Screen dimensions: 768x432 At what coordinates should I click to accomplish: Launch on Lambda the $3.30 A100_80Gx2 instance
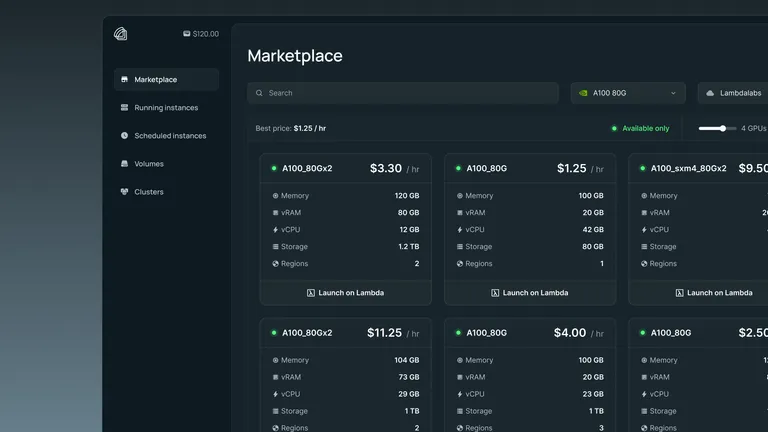pos(345,293)
